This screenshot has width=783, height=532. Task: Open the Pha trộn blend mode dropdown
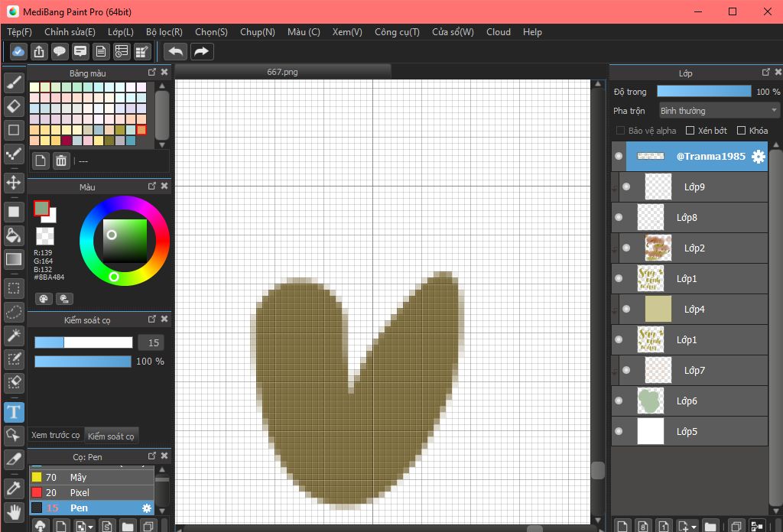(719, 111)
